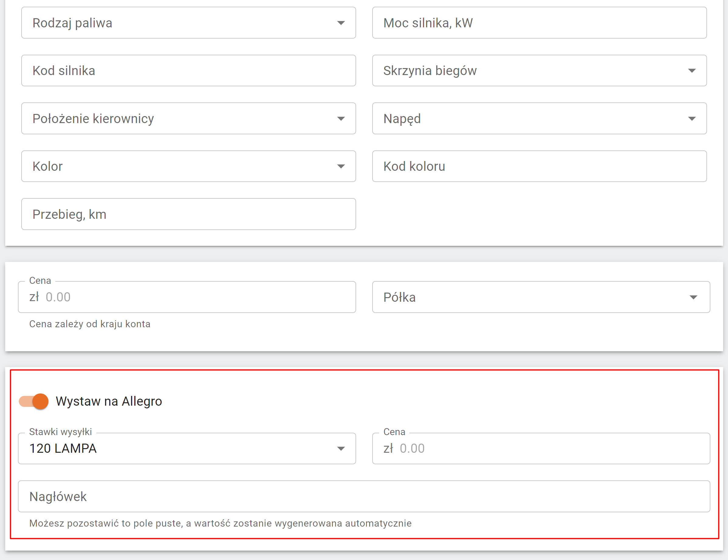
Task: Focus the Nagłówek text field
Action: tap(364, 497)
